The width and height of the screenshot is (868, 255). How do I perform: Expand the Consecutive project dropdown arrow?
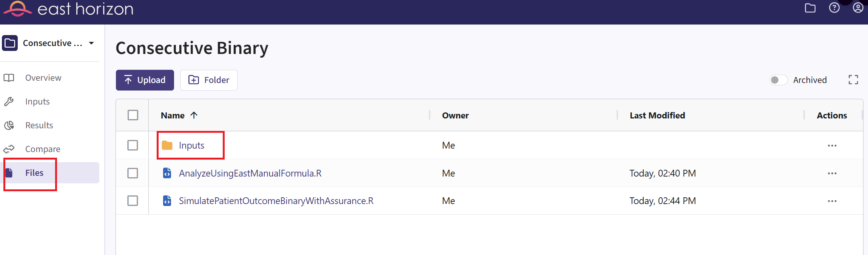(91, 43)
